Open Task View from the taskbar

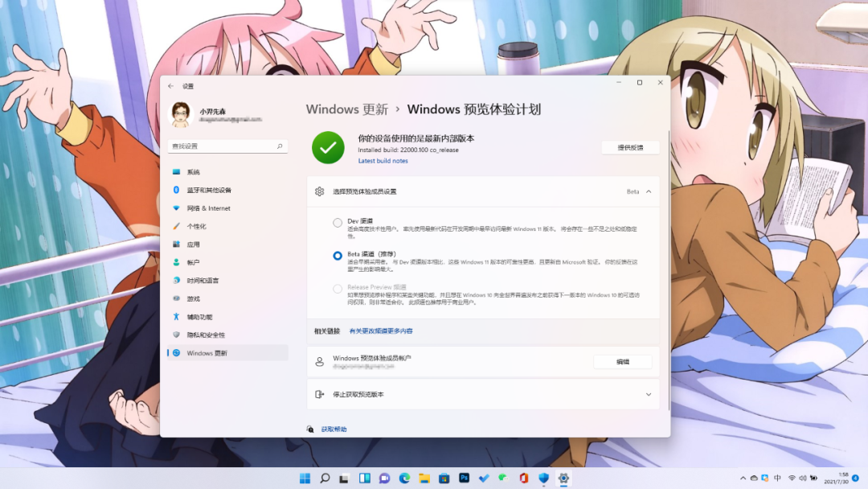pyautogui.click(x=344, y=479)
